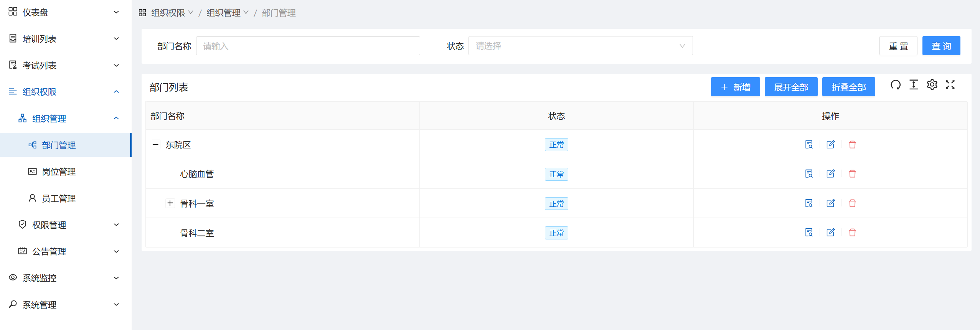Click the 展开全部 button
Viewport: 980px width, 330px height.
click(791, 87)
